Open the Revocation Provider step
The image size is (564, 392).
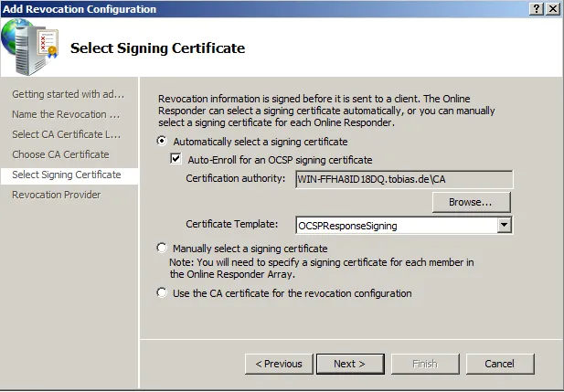tap(57, 195)
